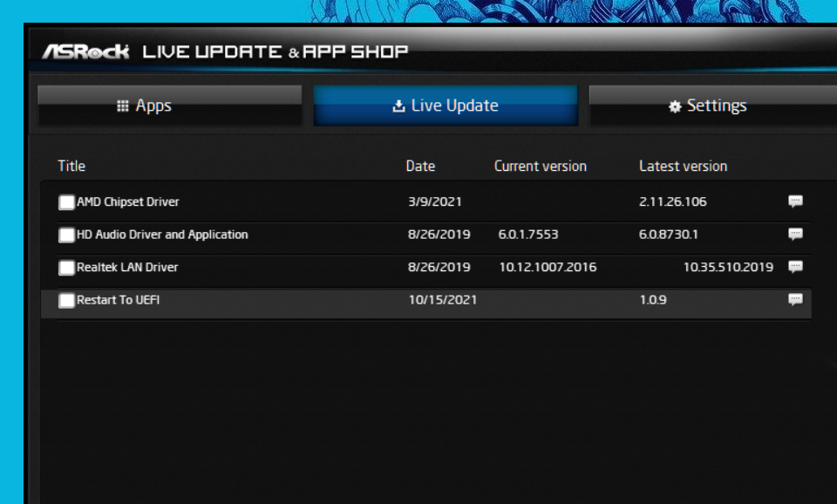This screenshot has width=837, height=504.
Task: Select the AMD Chipset Driver title text
Action: tap(128, 201)
